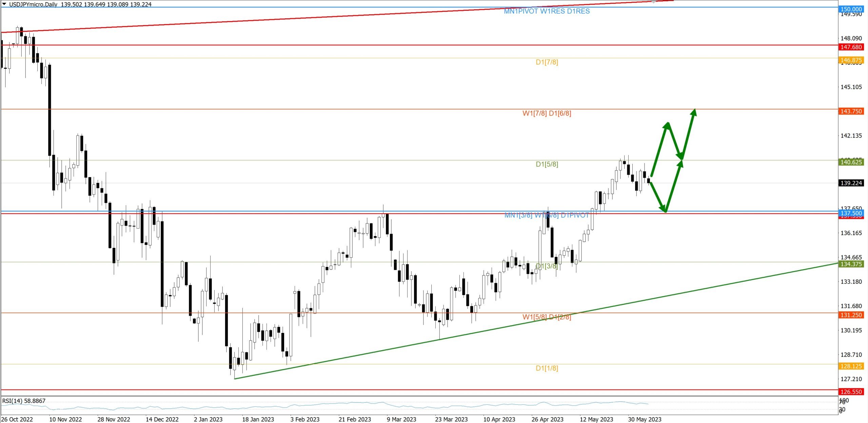
Task: Click the D1[1/8] level label
Action: [x=547, y=368]
